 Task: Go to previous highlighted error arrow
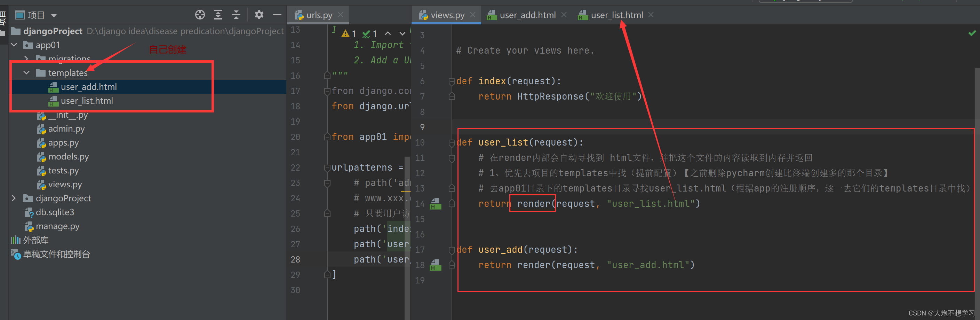point(388,34)
